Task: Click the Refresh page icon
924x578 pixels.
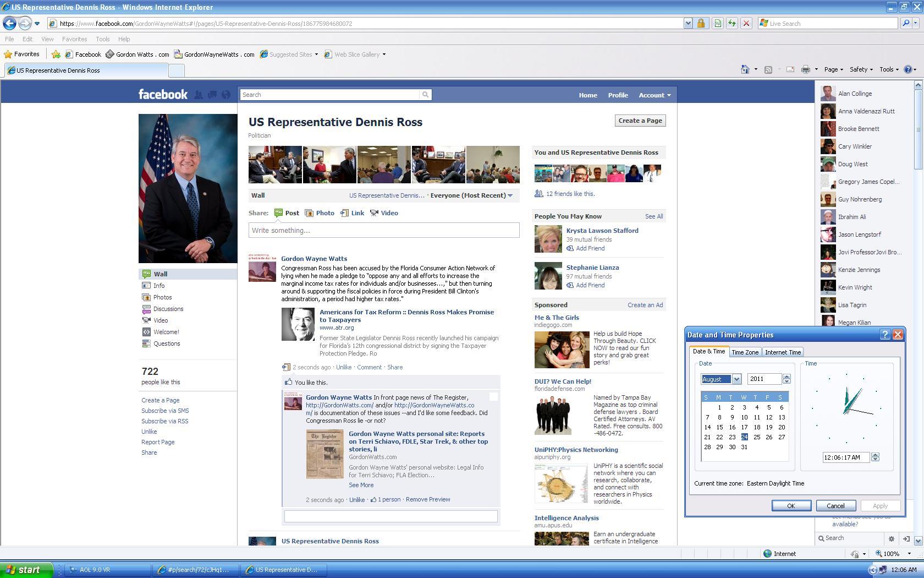Action: [x=732, y=23]
